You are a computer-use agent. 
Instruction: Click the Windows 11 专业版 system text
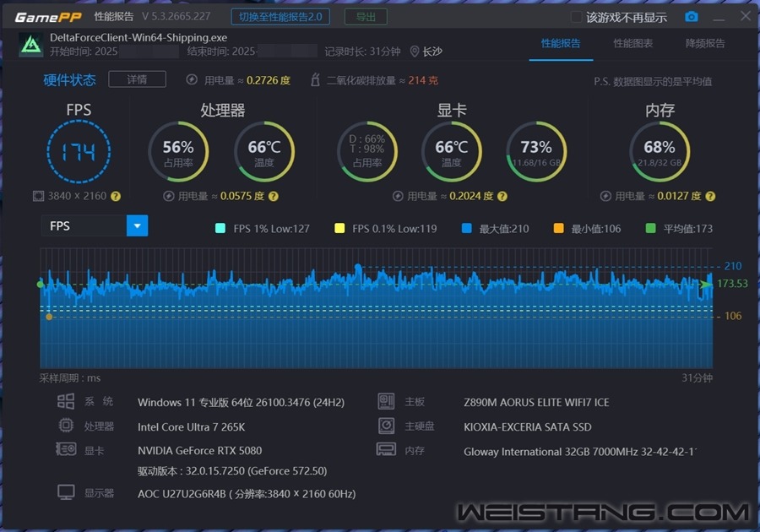click(x=241, y=402)
